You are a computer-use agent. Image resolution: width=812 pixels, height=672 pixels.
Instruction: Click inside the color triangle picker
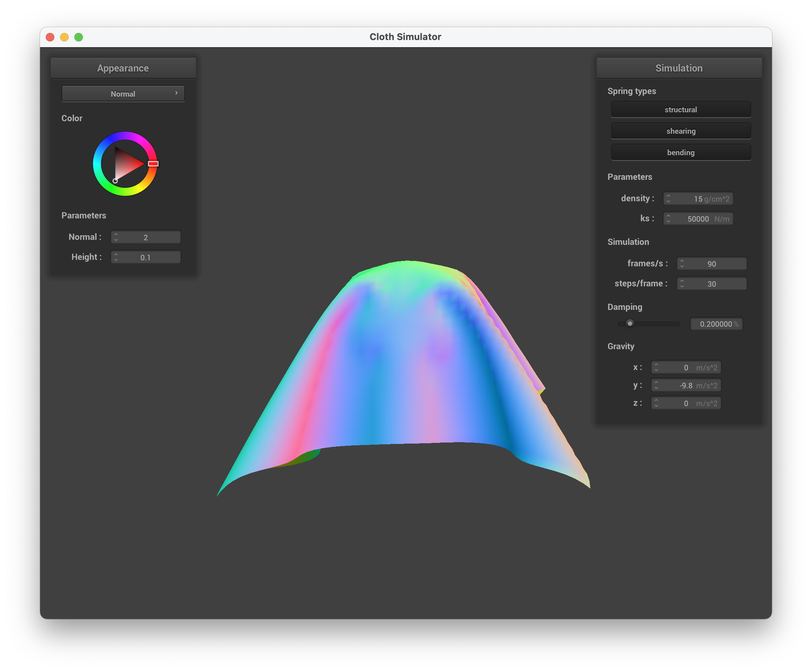(126, 164)
